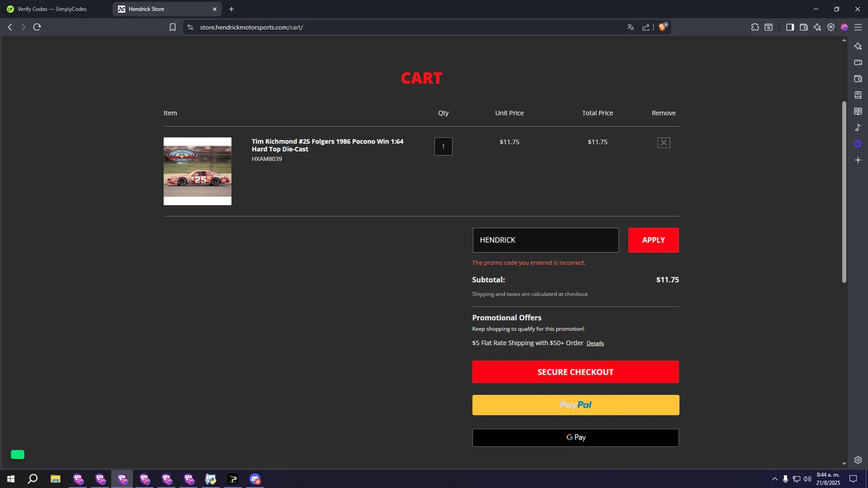Open Tim Richmond #25 Folgers product link

tap(328, 145)
